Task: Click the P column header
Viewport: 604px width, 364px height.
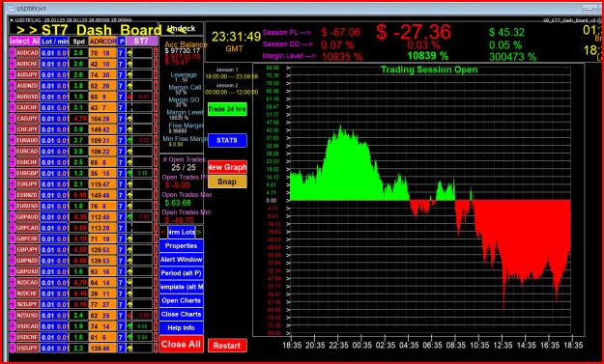Action: (x=122, y=42)
